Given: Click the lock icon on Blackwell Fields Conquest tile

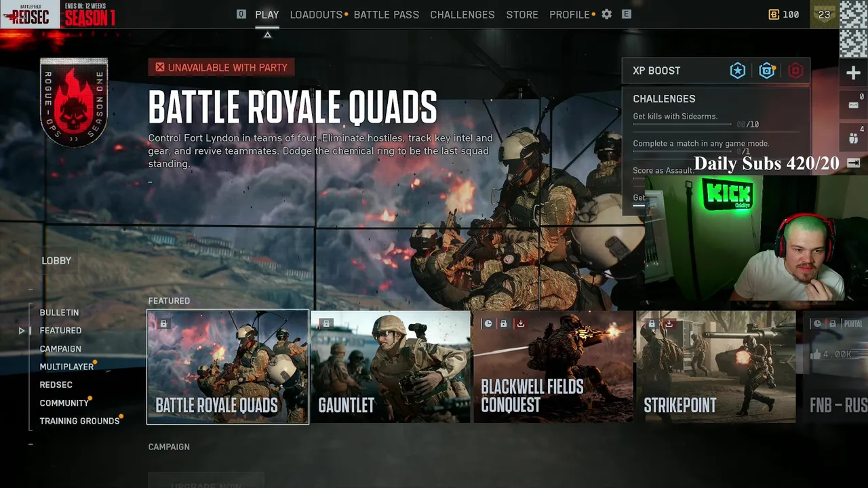Looking at the screenshot, I should (x=503, y=324).
